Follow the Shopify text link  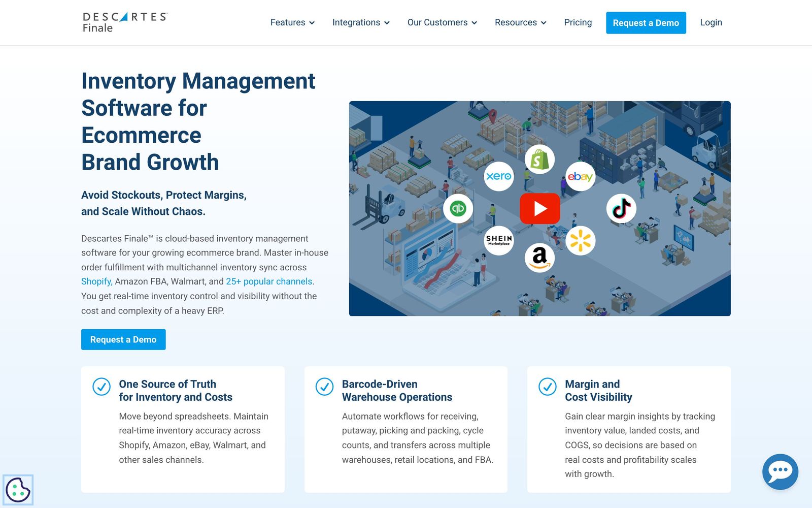pyautogui.click(x=96, y=281)
